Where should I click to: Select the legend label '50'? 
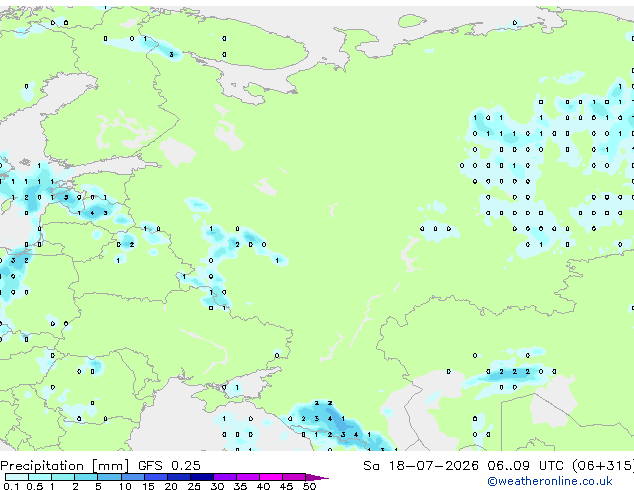coord(309,486)
